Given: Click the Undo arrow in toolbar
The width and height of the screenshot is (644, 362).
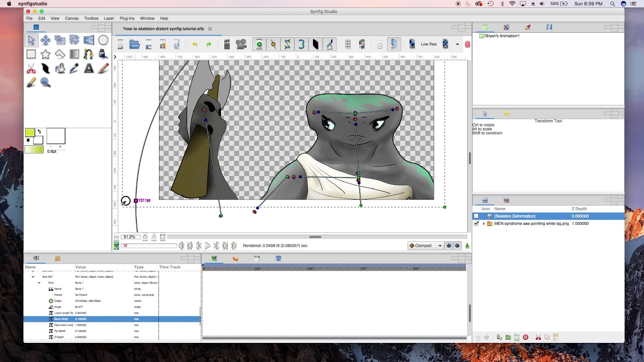Looking at the screenshot, I should click(x=195, y=45).
